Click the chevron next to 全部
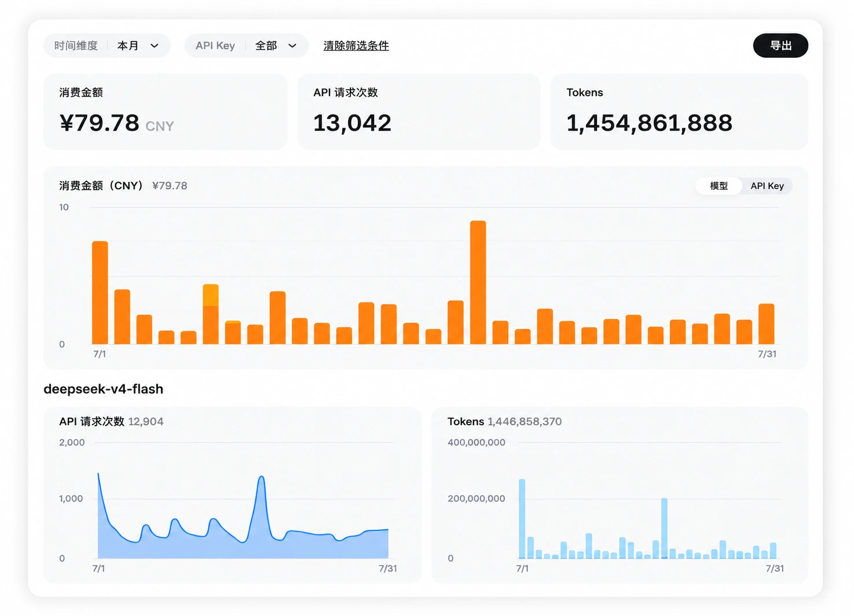Viewport: 854px width, 616px height. [293, 46]
